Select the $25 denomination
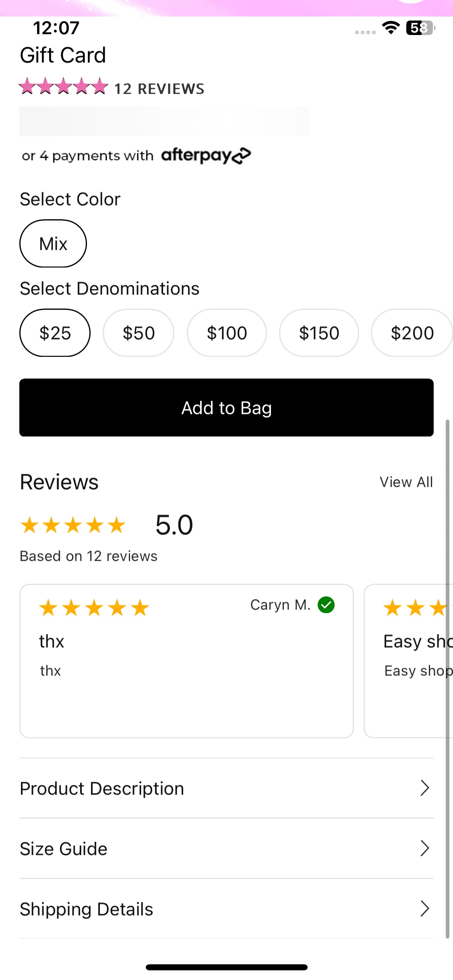Viewport: 453px width, 980px height. pos(55,333)
